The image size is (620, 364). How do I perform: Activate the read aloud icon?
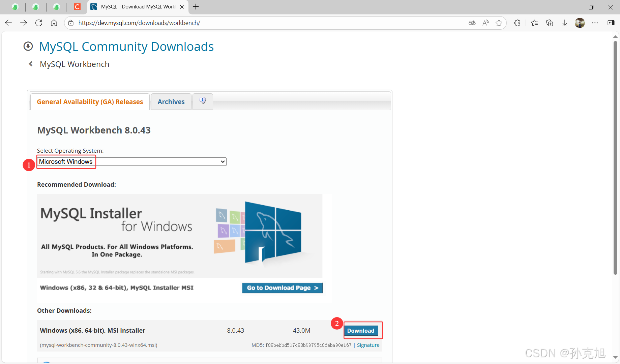[x=485, y=23]
